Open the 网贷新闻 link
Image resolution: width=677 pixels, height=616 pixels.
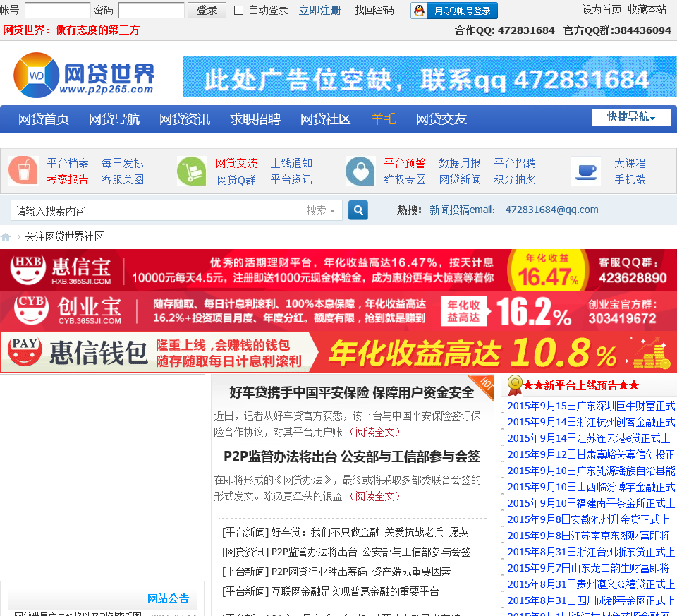click(x=460, y=179)
